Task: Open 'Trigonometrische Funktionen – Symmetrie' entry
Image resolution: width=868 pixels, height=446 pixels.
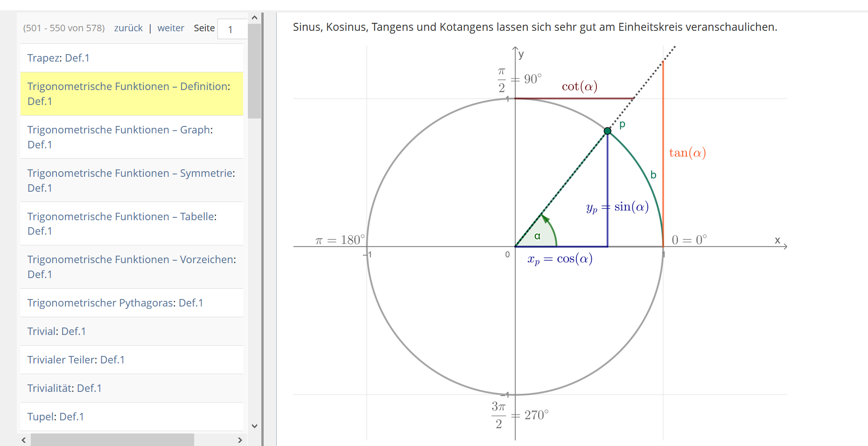Action: tap(131, 180)
